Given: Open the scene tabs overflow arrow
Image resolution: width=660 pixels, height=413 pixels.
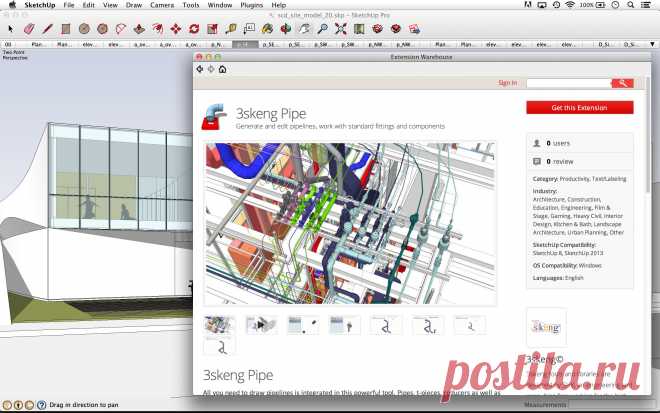Looking at the screenshot, I should tap(652, 44).
